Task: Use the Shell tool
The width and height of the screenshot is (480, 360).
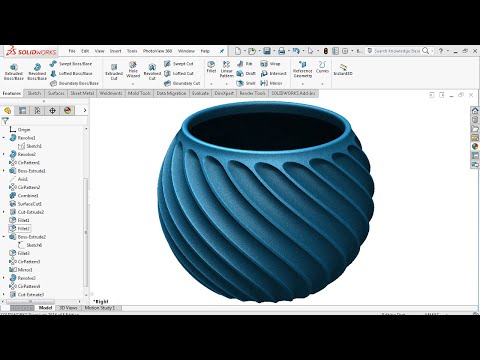Action: click(246, 83)
